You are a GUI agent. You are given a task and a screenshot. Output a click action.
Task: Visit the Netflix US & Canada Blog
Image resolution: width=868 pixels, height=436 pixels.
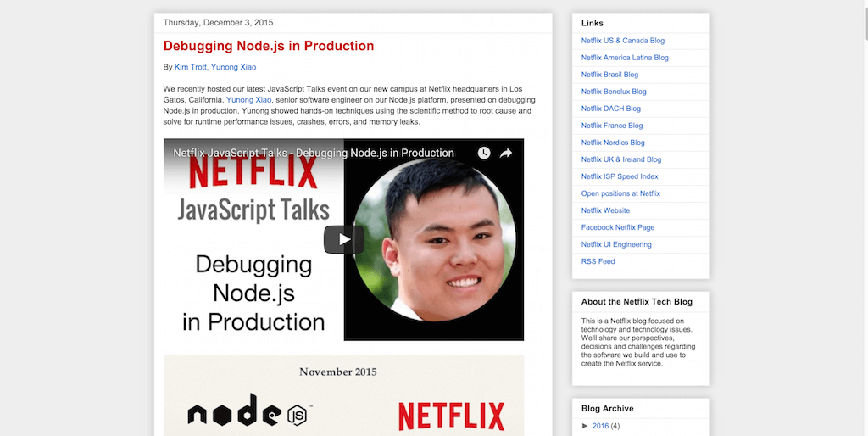[623, 41]
